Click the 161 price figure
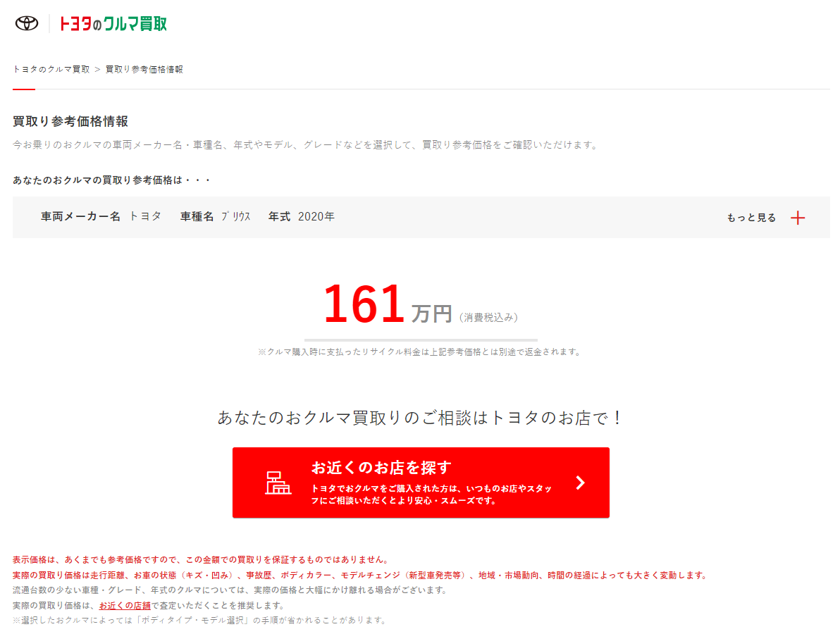Screen dimensions: 840x634 [364, 304]
